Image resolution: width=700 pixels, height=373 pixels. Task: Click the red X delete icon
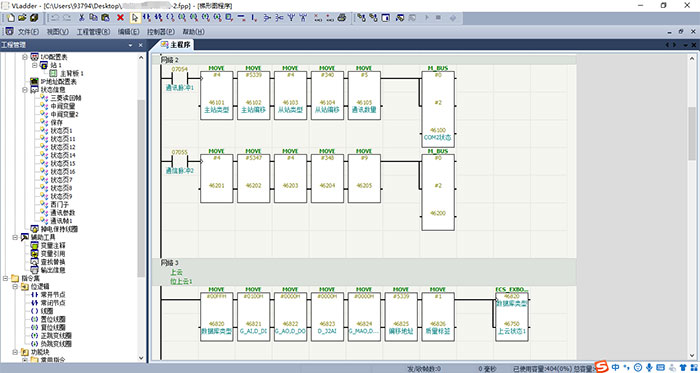click(120, 18)
